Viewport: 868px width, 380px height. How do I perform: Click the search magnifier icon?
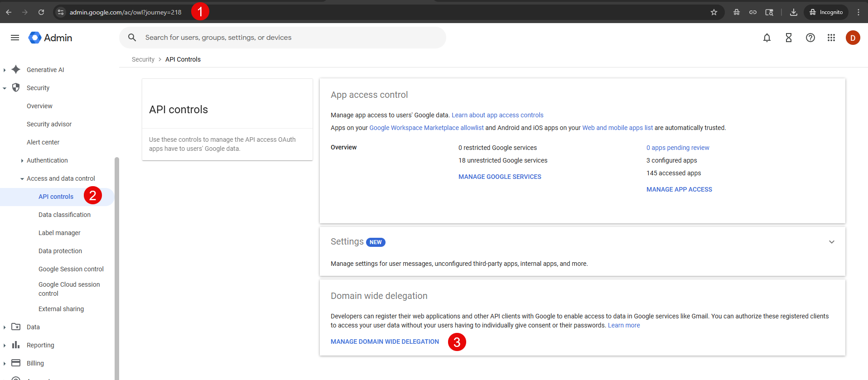[132, 38]
